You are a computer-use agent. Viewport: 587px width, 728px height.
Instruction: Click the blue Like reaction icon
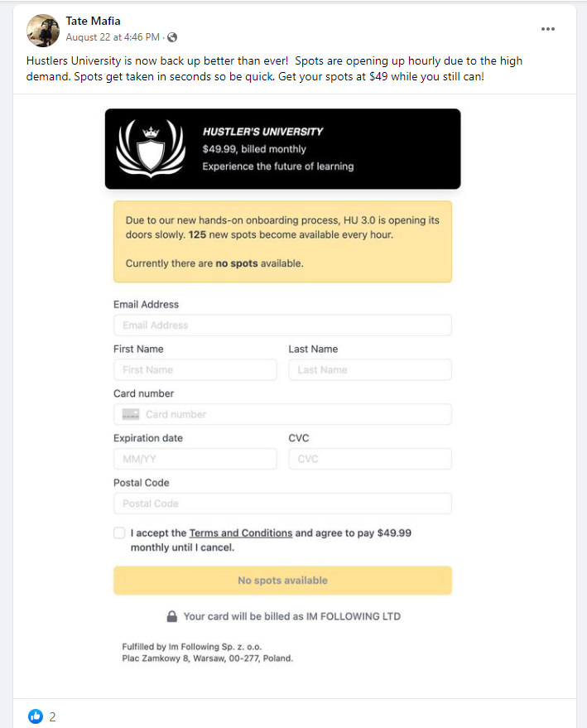click(x=35, y=716)
